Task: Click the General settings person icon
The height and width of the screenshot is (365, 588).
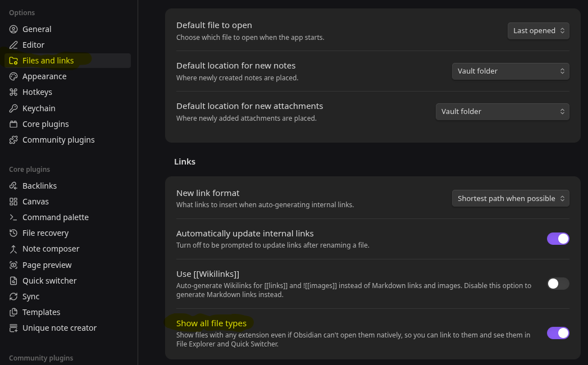Action: [13, 29]
